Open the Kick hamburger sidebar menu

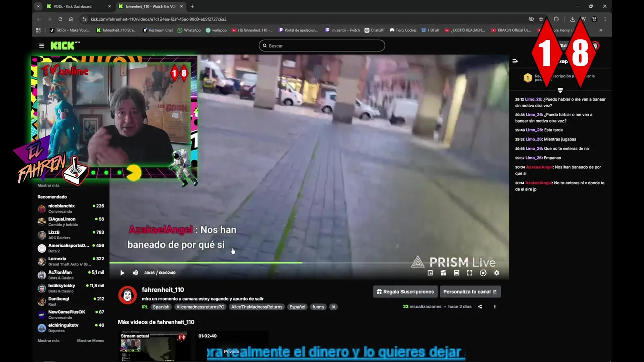tap(42, 46)
